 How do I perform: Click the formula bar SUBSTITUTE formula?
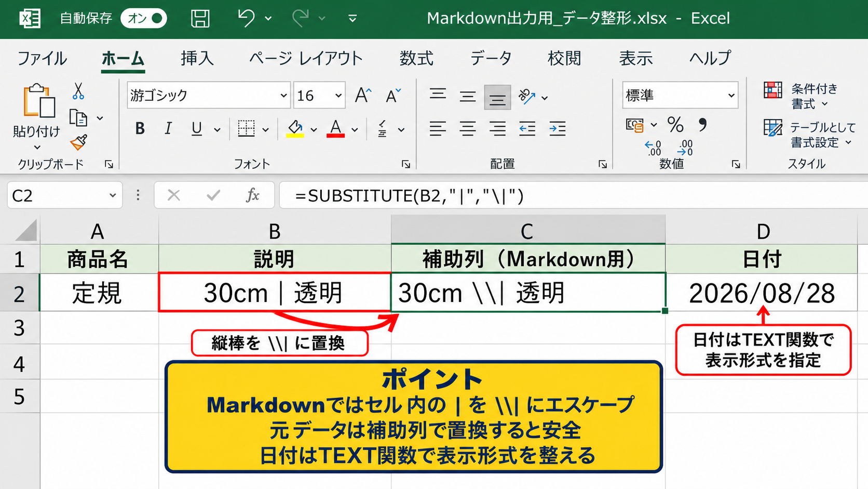[409, 196]
